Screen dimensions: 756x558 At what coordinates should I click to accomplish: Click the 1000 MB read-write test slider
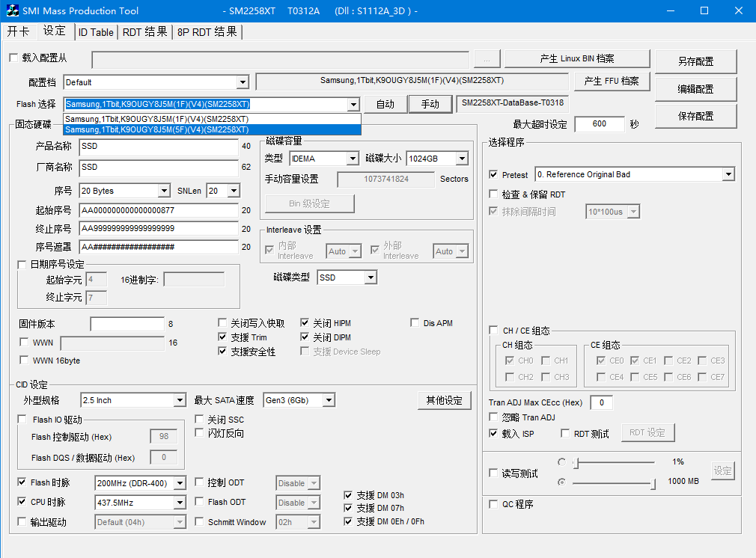coord(614,483)
